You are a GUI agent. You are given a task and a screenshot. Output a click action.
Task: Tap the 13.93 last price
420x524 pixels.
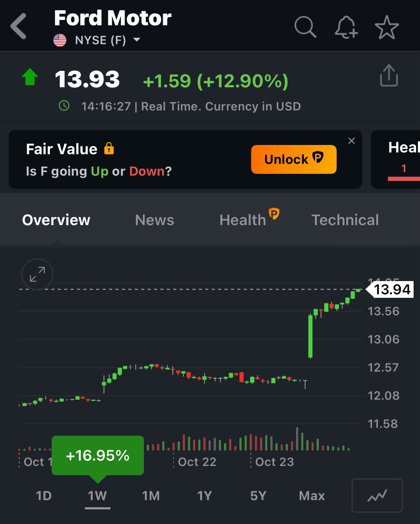coord(87,79)
